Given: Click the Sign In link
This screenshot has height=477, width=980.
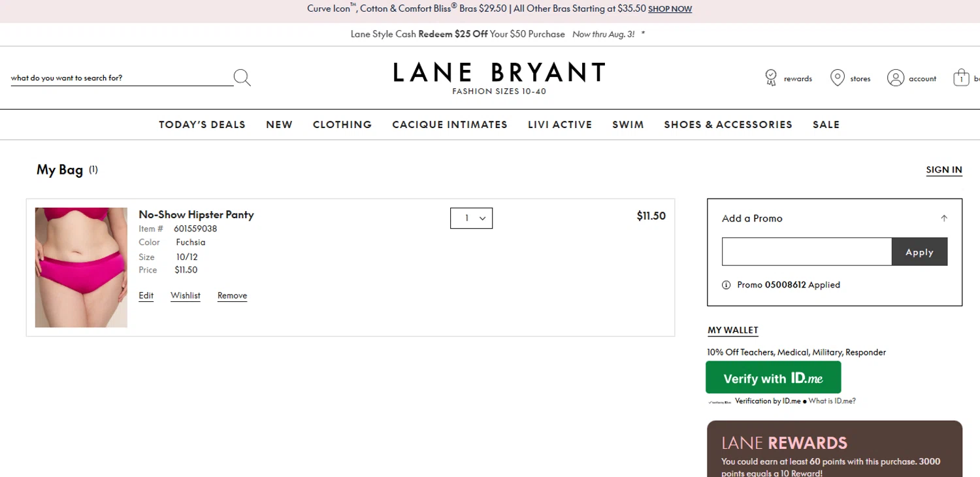Looking at the screenshot, I should (x=944, y=170).
